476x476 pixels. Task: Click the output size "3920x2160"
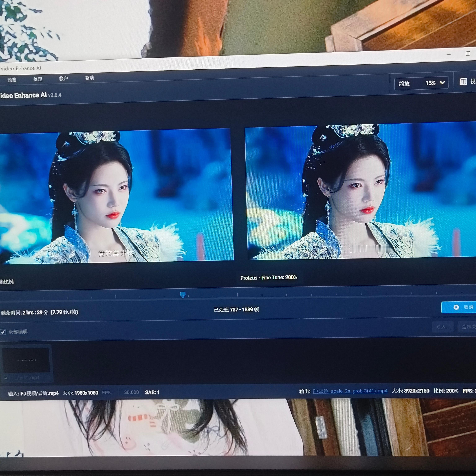[417, 391]
